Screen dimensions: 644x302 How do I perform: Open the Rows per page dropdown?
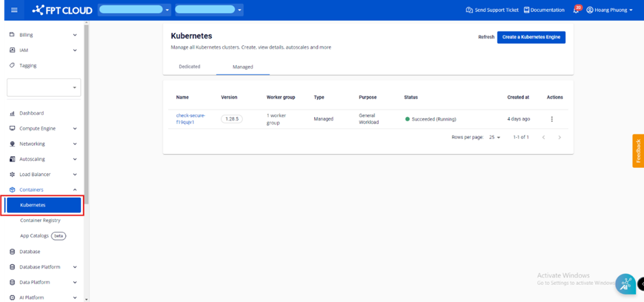pos(494,138)
